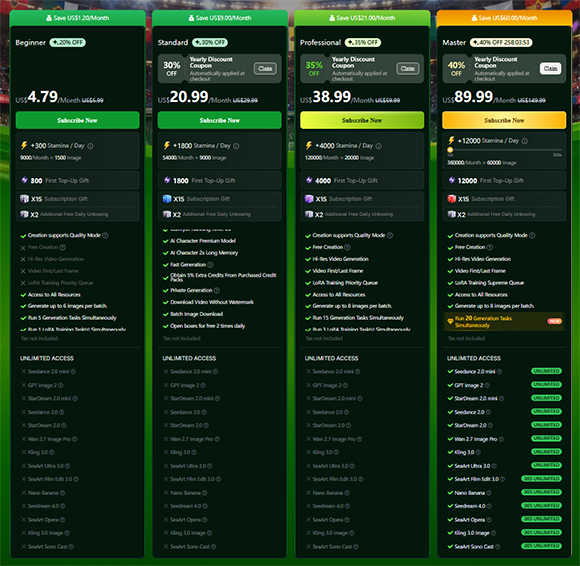Click the Run 20 Generation Tasks highlighted row
The width and height of the screenshot is (580, 566).
tap(504, 321)
